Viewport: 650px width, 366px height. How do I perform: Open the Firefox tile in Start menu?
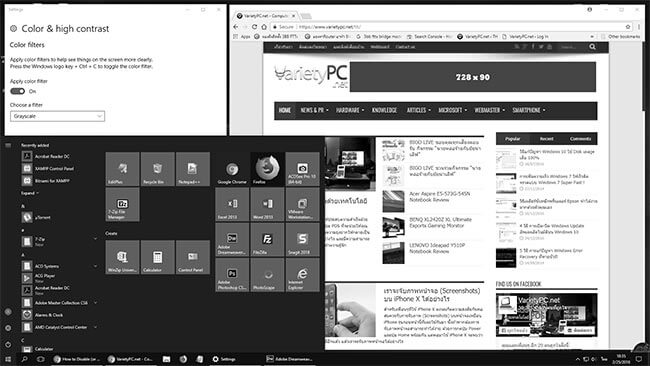(267, 169)
